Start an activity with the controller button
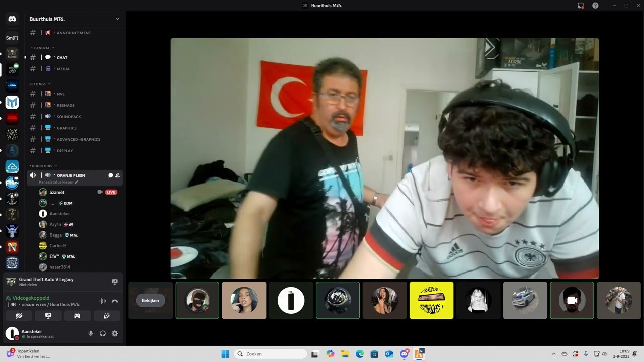Screen dimensions: 644x362 coord(77,316)
